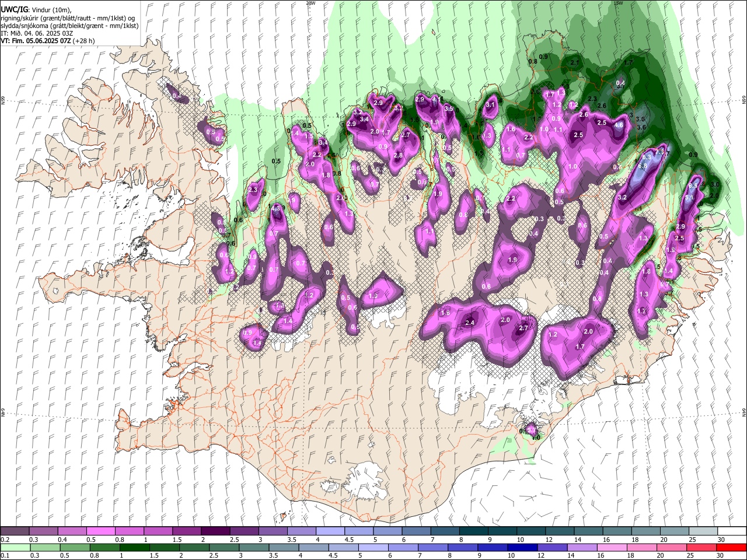
Task: Click the '(+28 h)' forecast offset text
Action: [84, 41]
